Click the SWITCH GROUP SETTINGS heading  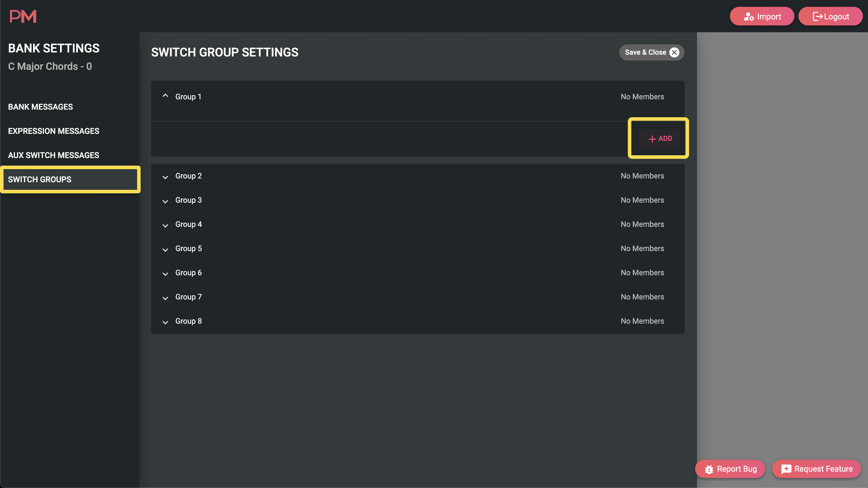tap(224, 52)
